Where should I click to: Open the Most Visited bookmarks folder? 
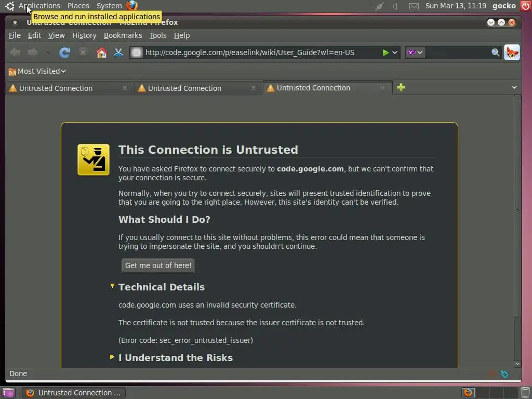pyautogui.click(x=37, y=71)
